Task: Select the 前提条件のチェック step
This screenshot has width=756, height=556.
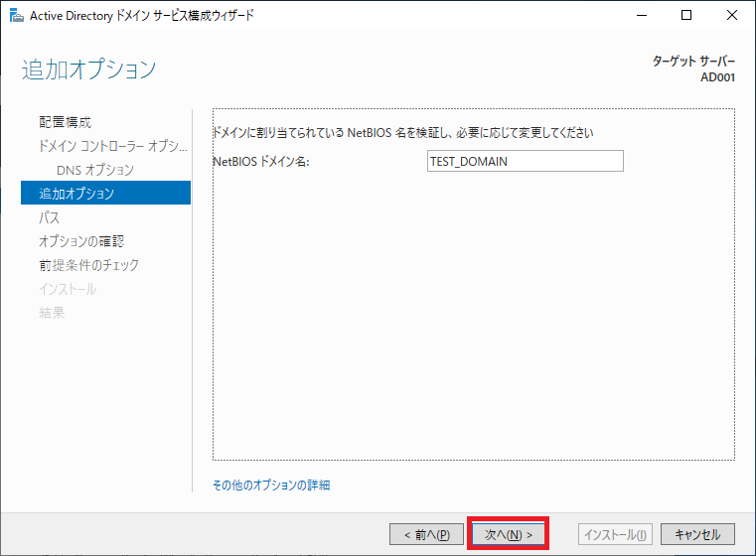Action: pos(88,264)
